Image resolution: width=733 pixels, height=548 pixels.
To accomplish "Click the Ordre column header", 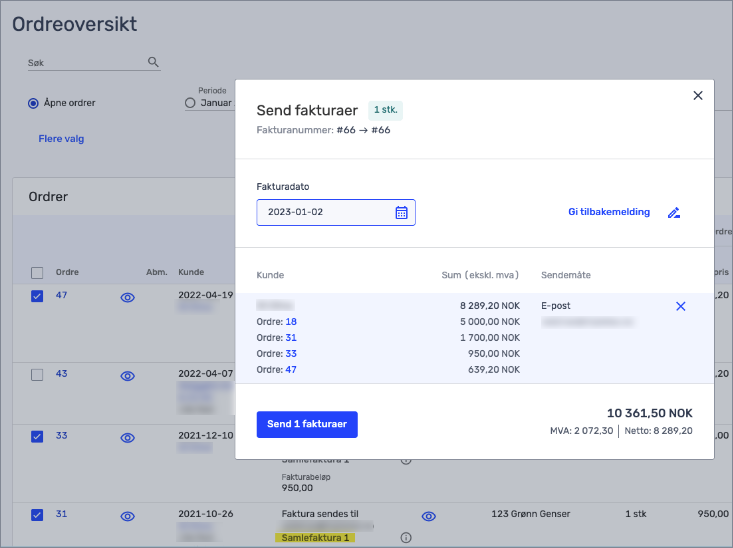I will (x=67, y=272).
